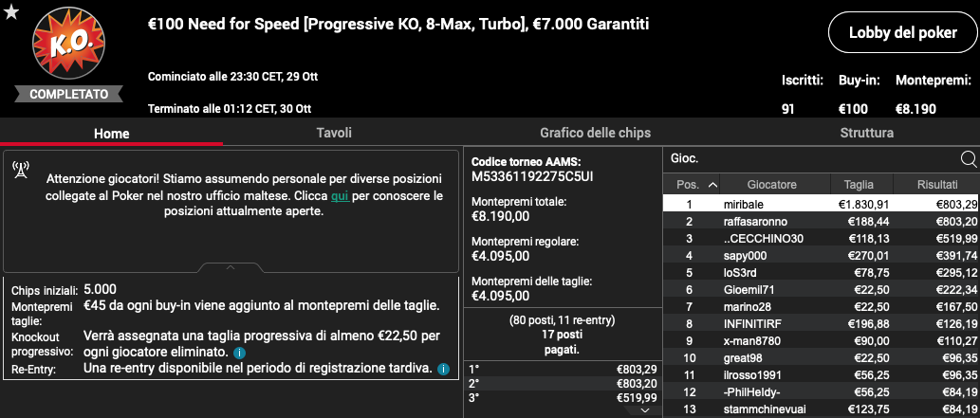Screen dimensions: 980x418
Task: Open info icon next to Re-Entry
Action: 442,370
